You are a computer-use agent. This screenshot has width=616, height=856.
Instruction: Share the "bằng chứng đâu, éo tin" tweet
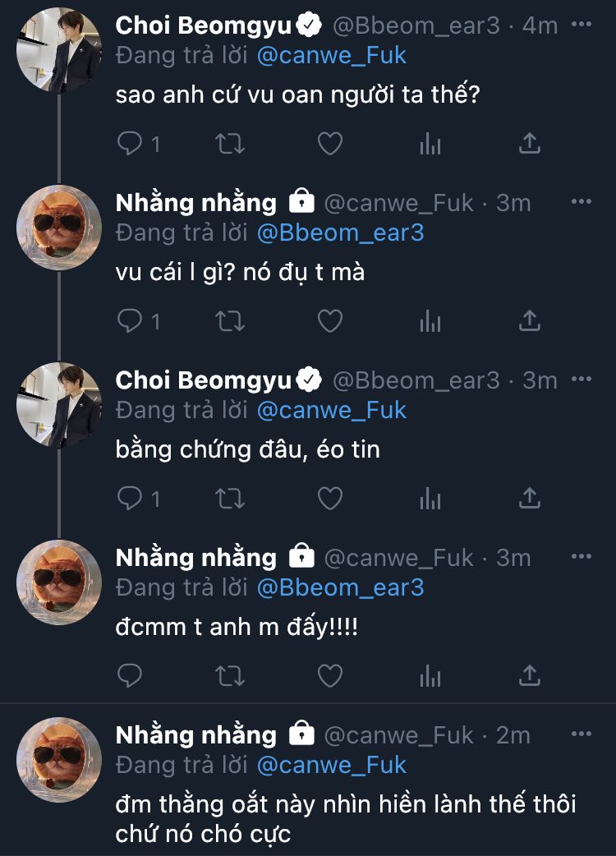pyautogui.click(x=530, y=498)
